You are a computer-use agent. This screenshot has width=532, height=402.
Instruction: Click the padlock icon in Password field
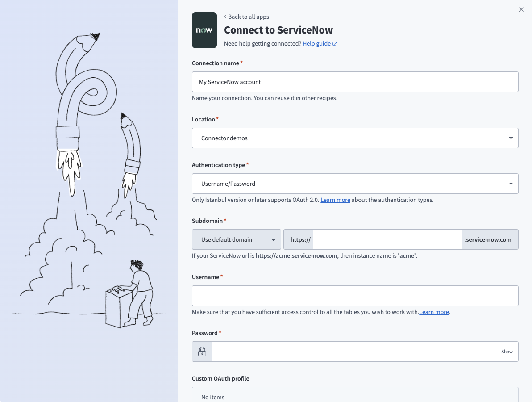coord(202,352)
